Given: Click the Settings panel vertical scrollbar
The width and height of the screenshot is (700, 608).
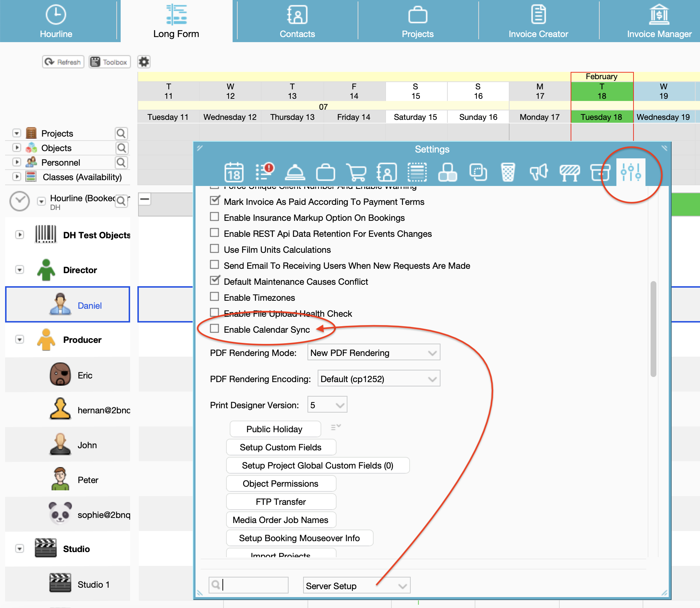Looking at the screenshot, I should point(653,329).
